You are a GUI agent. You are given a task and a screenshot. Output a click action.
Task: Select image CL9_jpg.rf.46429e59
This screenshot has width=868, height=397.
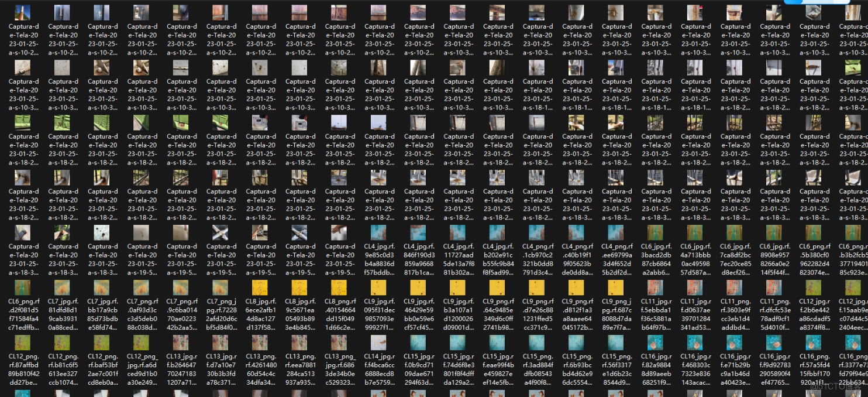[x=418, y=288]
